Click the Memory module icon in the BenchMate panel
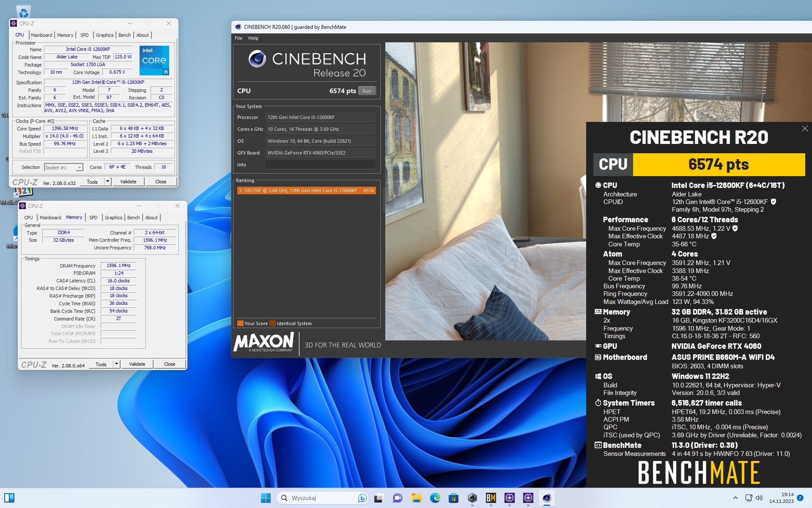 [598, 312]
